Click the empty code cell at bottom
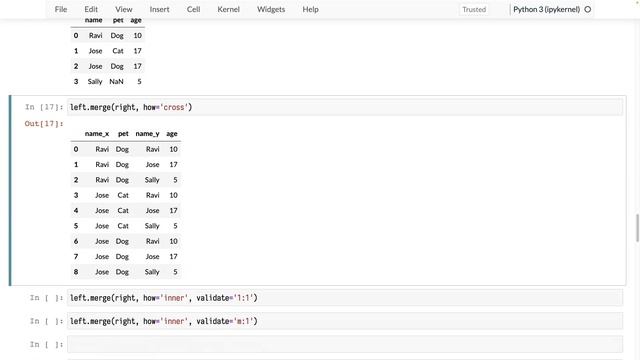Screen dimensions: 640x360 [x=345, y=344]
